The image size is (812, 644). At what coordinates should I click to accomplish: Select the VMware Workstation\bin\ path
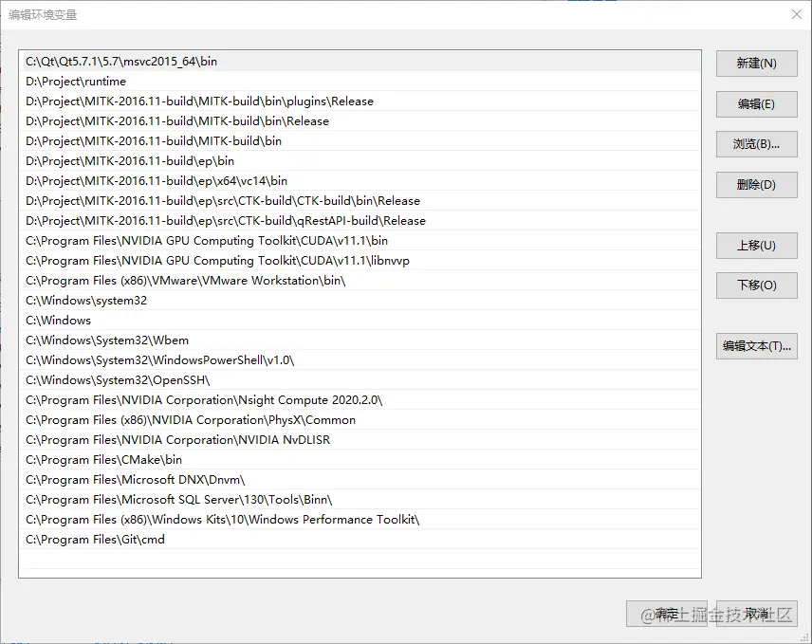pos(361,281)
